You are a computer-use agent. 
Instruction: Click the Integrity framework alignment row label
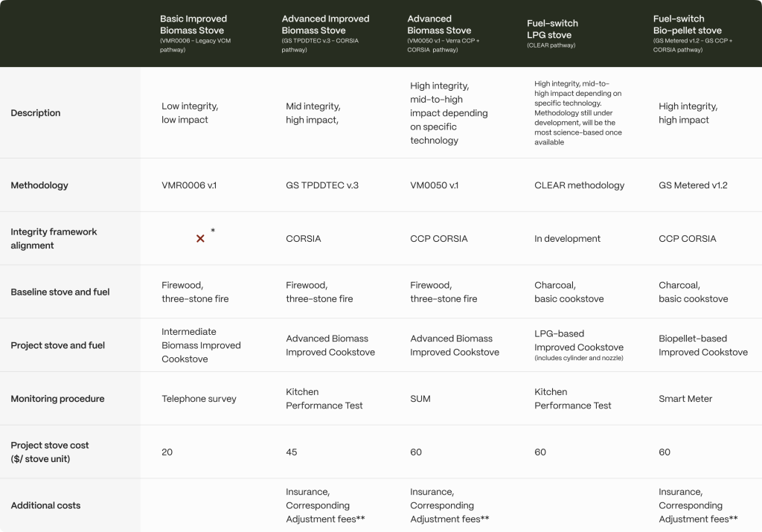(54, 239)
